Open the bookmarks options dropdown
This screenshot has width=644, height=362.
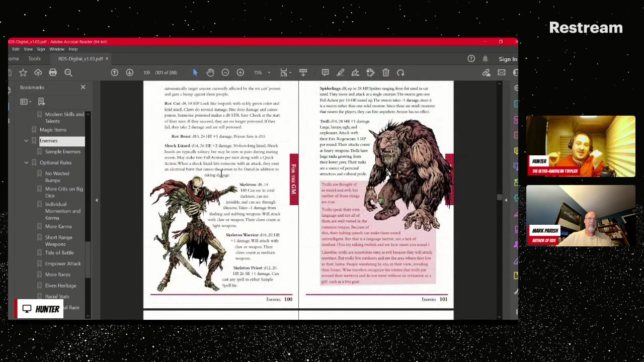25,102
